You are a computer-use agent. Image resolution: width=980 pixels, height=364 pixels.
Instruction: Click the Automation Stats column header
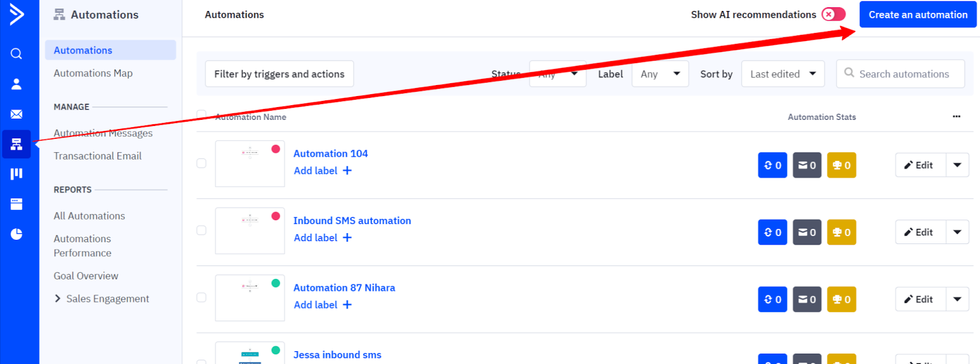click(822, 117)
